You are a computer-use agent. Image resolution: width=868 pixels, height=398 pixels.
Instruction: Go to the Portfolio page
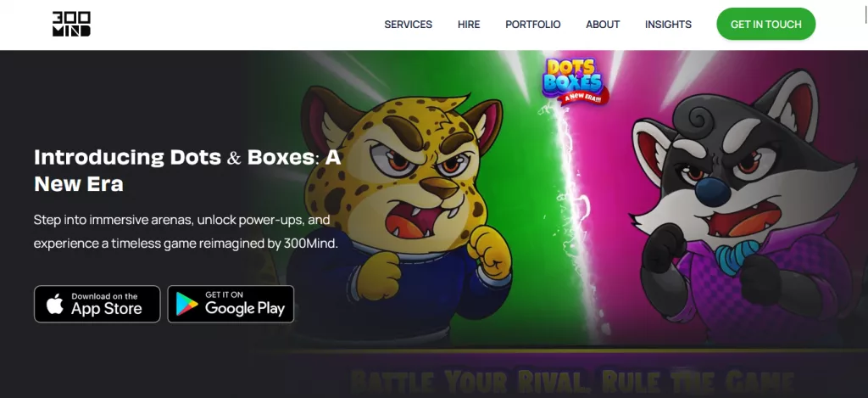532,25
